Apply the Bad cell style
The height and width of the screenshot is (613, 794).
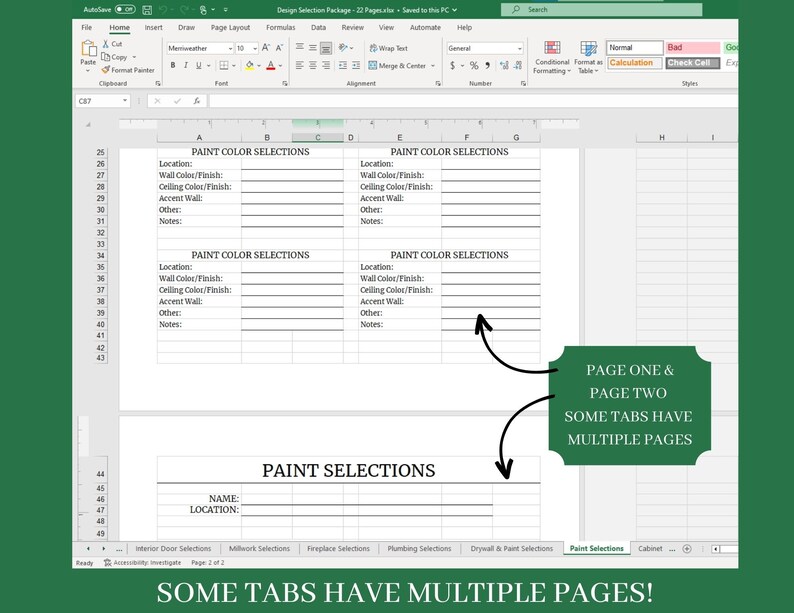pos(693,48)
